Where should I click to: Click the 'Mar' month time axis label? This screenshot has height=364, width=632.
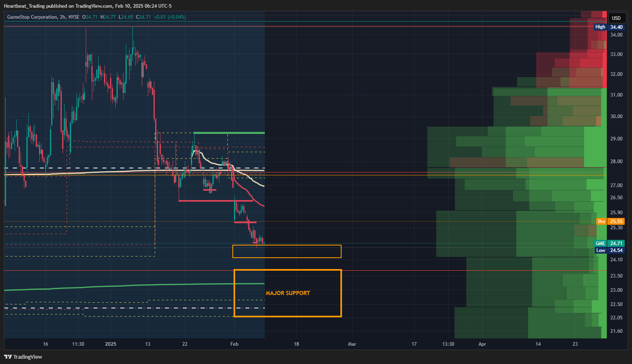pyautogui.click(x=352, y=344)
